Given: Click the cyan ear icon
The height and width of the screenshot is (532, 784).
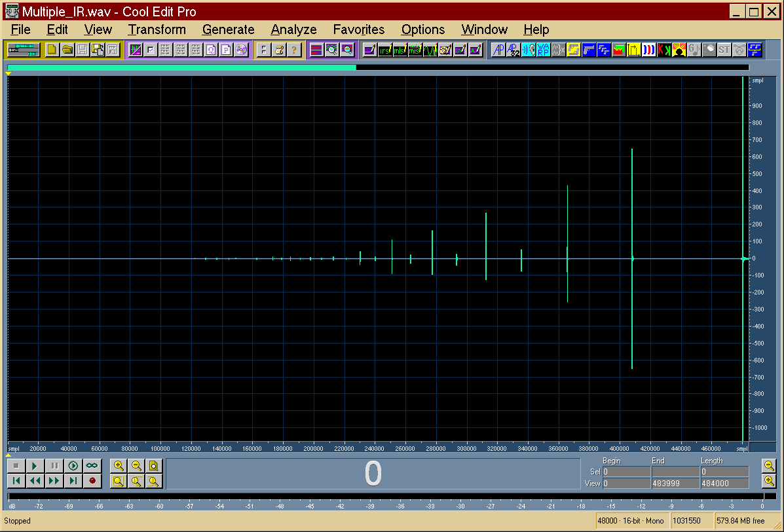Looking at the screenshot, I should pyautogui.click(x=529, y=50).
